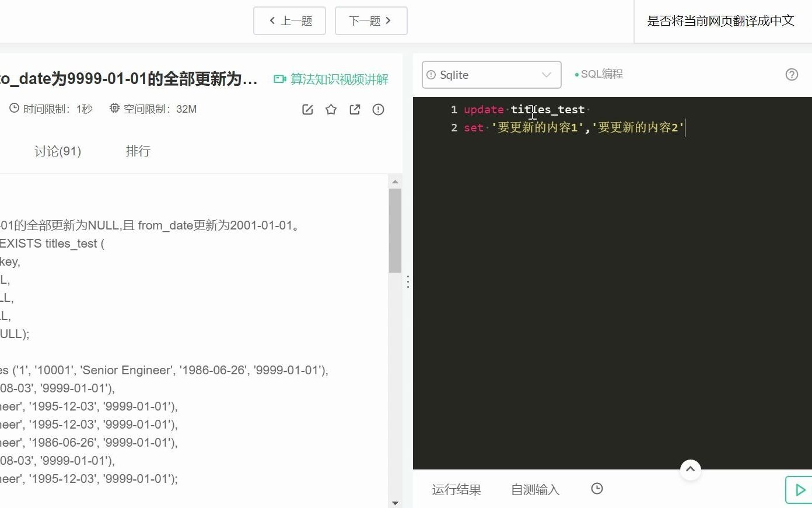Collapse results panel with up chevron button
The height and width of the screenshot is (508, 812).
(690, 469)
